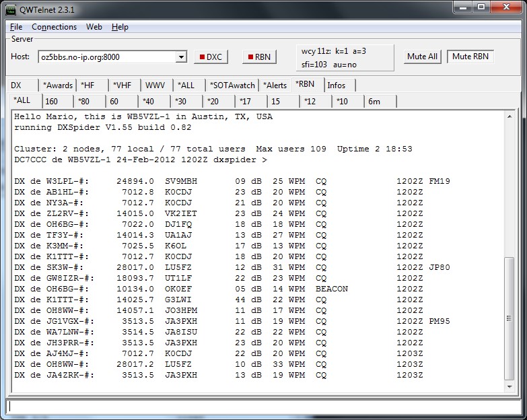Viewport: 527px width, 420px height.
Task: Switch to the SOTAwatch tab
Action: point(232,85)
